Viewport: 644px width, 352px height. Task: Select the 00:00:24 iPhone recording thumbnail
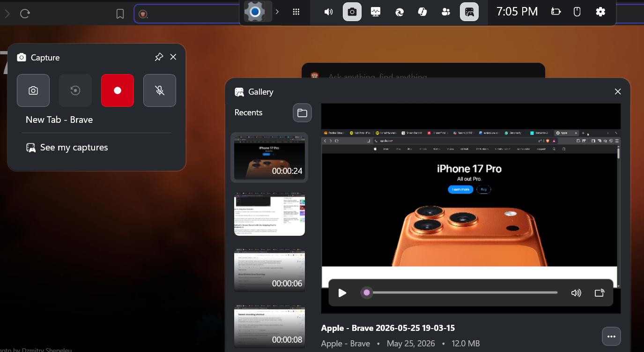pos(269,157)
